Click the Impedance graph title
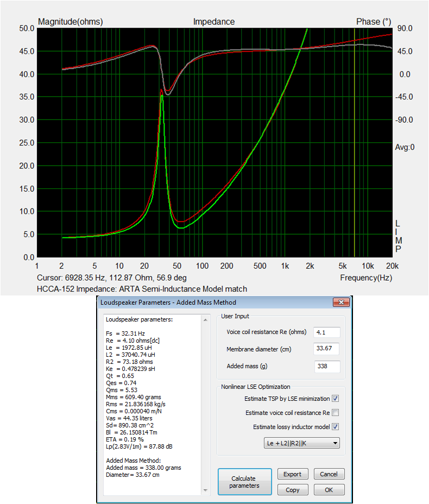The image size is (429, 504). coord(214,22)
